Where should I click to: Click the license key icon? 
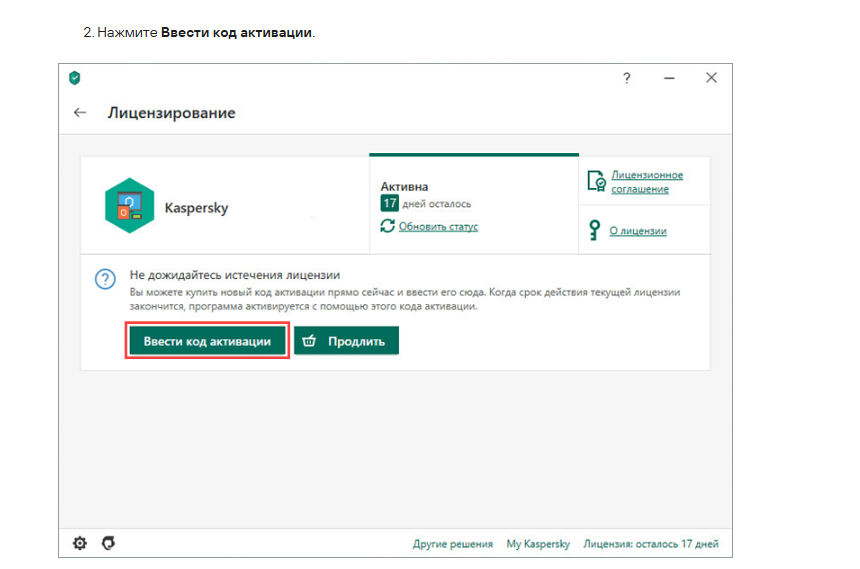(x=594, y=230)
